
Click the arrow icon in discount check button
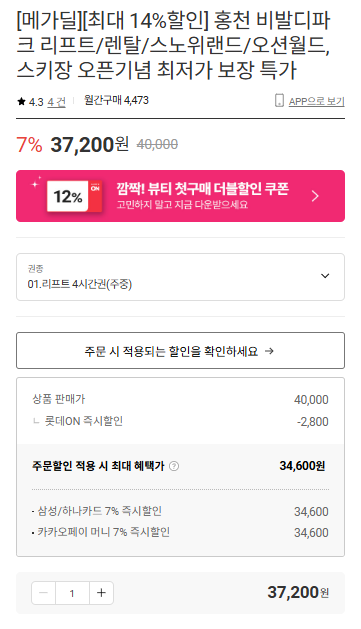click(x=270, y=351)
